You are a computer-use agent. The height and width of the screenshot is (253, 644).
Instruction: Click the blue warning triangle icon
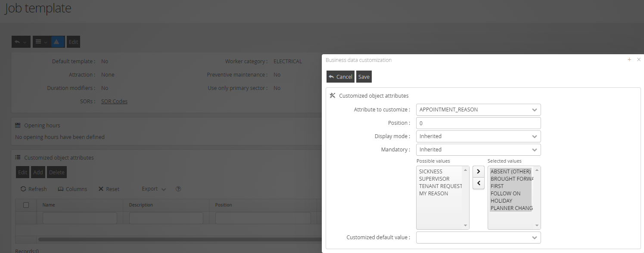[x=58, y=42]
